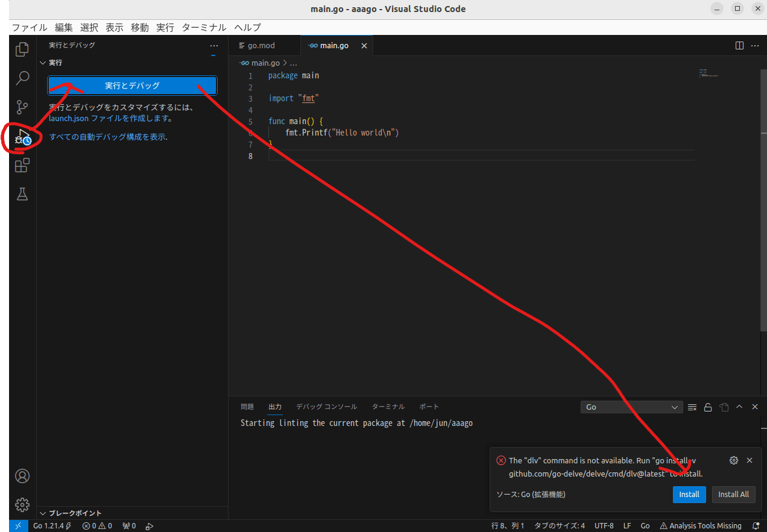The image size is (767, 532).
Task: Split the editor to the right
Action: point(739,45)
